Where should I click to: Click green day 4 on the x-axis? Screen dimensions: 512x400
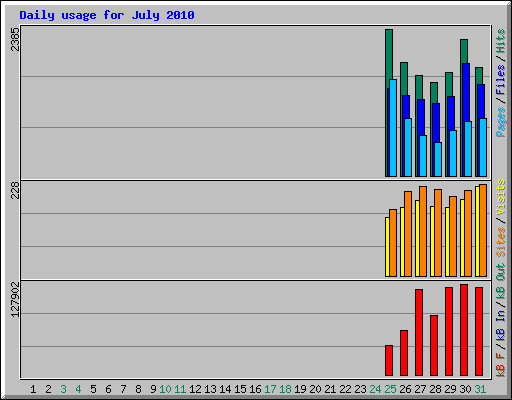click(78, 389)
